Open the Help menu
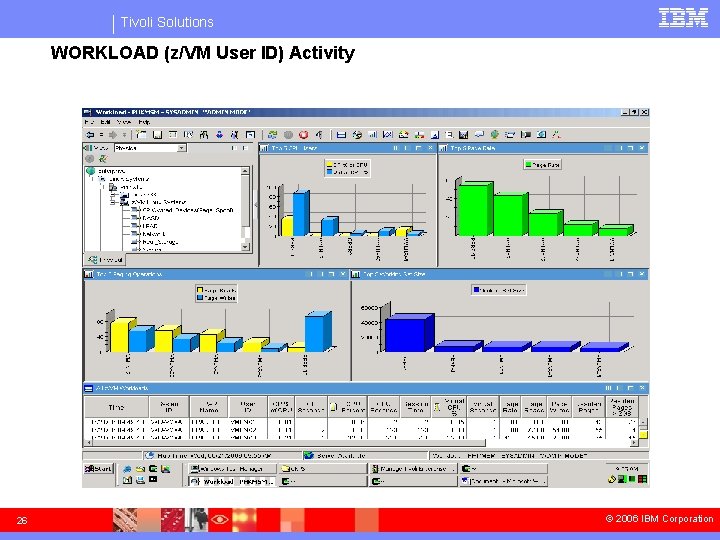720x540 pixels. [x=144, y=122]
